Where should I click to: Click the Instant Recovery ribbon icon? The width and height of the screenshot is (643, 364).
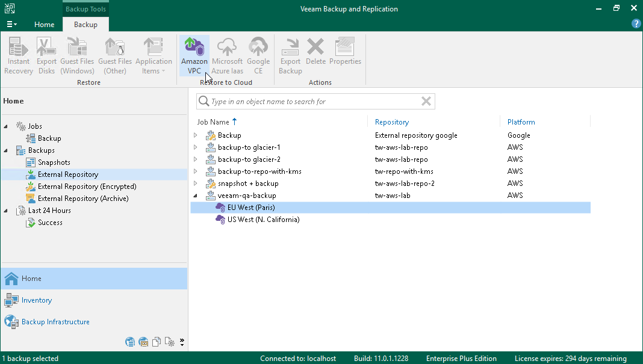[19, 55]
